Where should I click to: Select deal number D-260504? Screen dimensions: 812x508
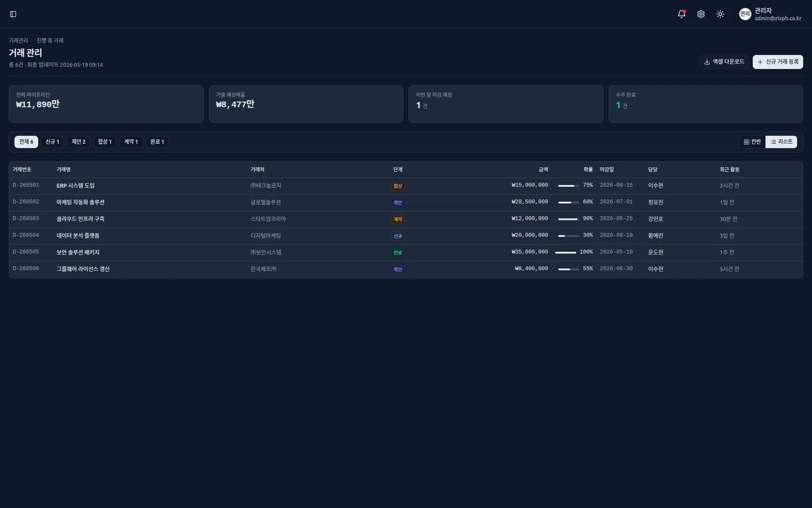tap(26, 235)
